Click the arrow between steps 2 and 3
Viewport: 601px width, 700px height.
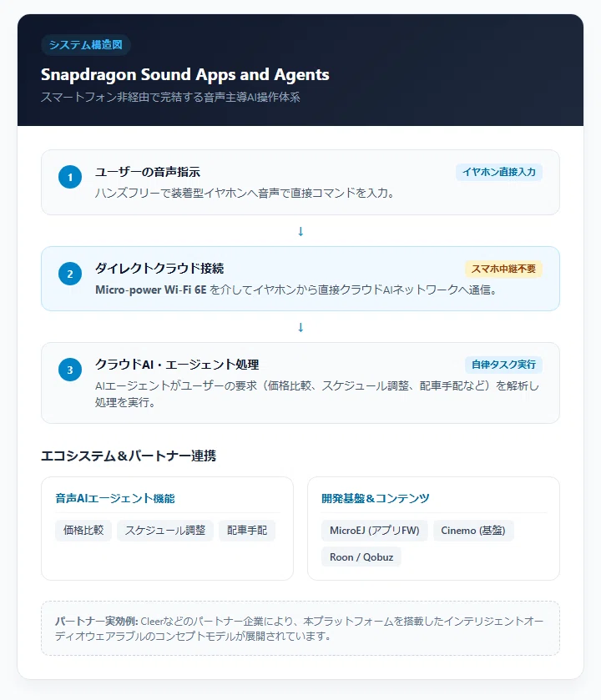(x=300, y=327)
